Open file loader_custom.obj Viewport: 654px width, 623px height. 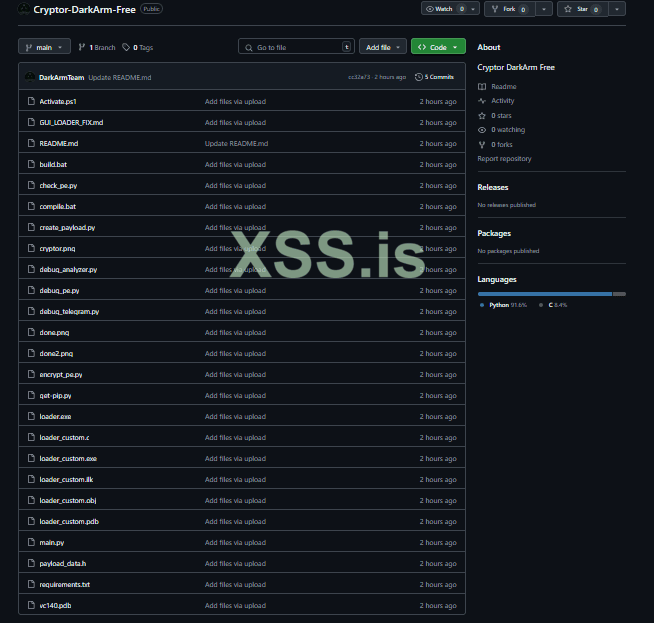(x=68, y=500)
